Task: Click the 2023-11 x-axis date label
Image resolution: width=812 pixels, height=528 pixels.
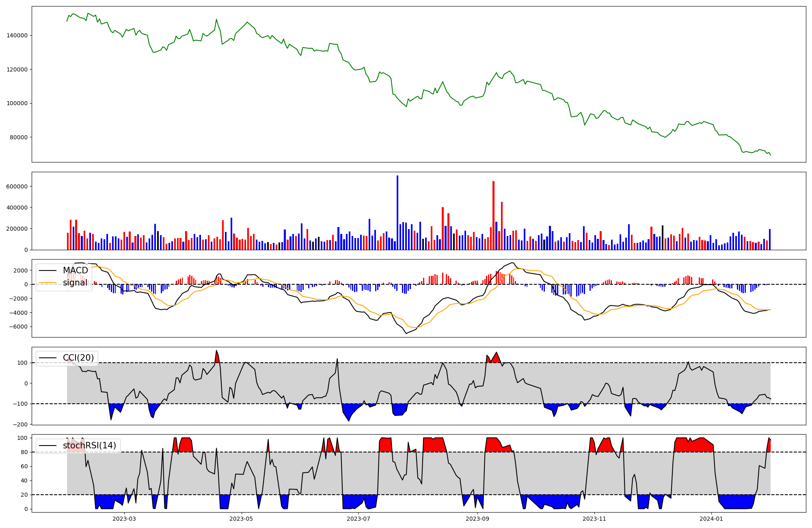Action: pos(594,519)
